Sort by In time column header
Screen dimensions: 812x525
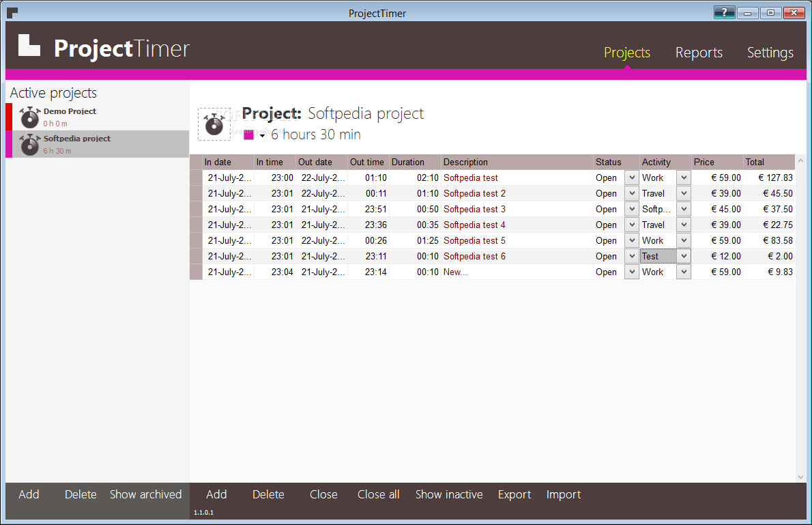tap(275, 162)
